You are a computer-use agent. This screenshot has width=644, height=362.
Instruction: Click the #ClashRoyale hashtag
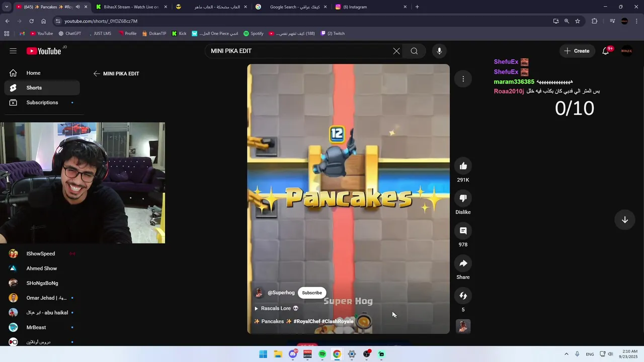tap(338, 321)
